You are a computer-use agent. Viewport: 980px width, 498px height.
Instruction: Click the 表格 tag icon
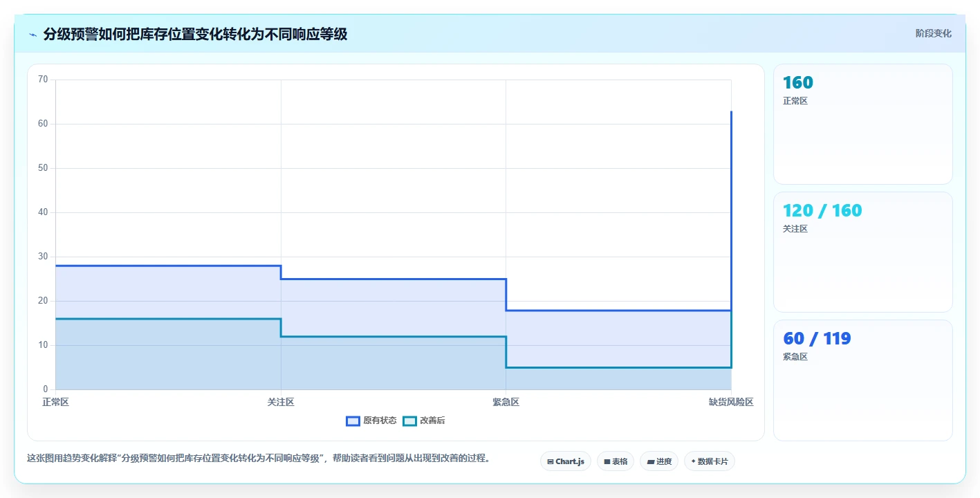click(x=607, y=461)
